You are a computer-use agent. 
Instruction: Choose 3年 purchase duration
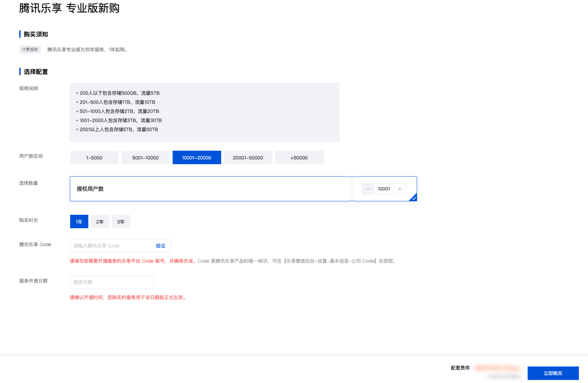point(121,222)
